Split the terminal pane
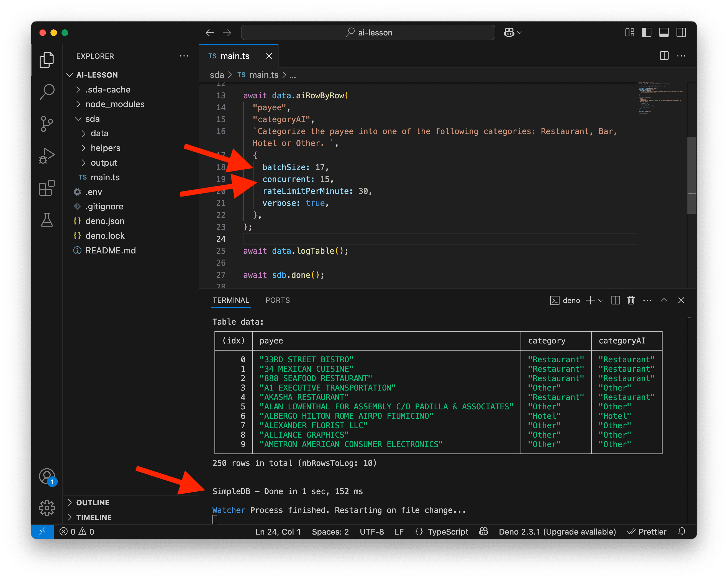Viewport: 728px width, 580px height. click(x=615, y=300)
